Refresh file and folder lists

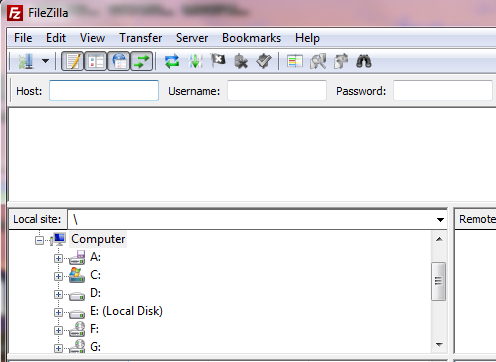(x=172, y=61)
